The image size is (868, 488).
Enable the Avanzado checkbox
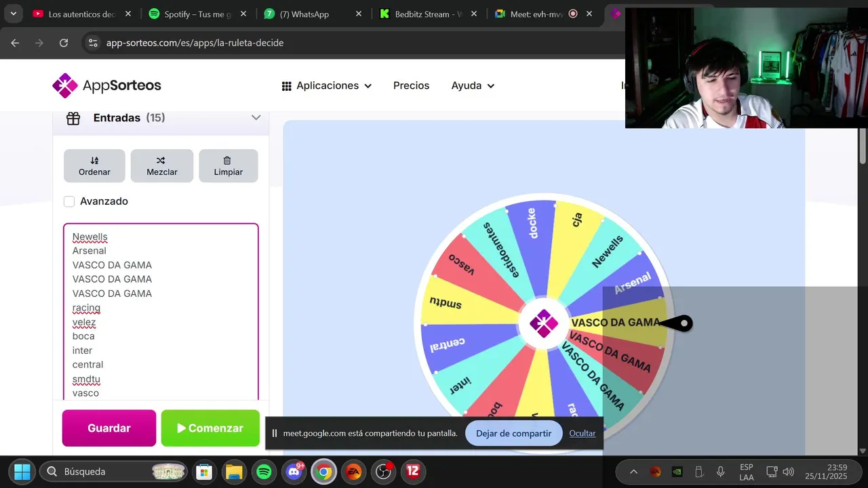pyautogui.click(x=69, y=201)
